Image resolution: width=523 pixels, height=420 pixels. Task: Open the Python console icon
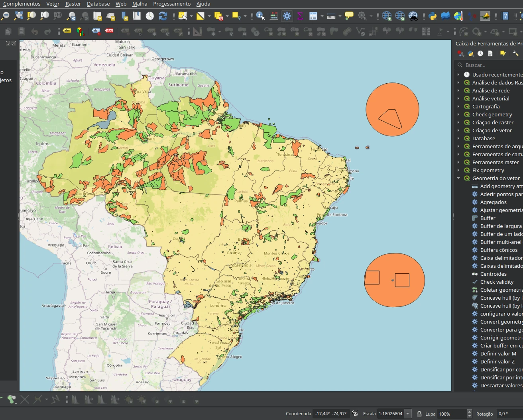click(x=433, y=16)
